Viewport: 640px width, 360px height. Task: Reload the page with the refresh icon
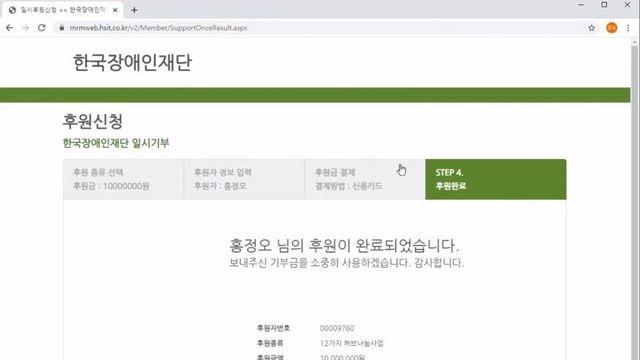[42, 28]
